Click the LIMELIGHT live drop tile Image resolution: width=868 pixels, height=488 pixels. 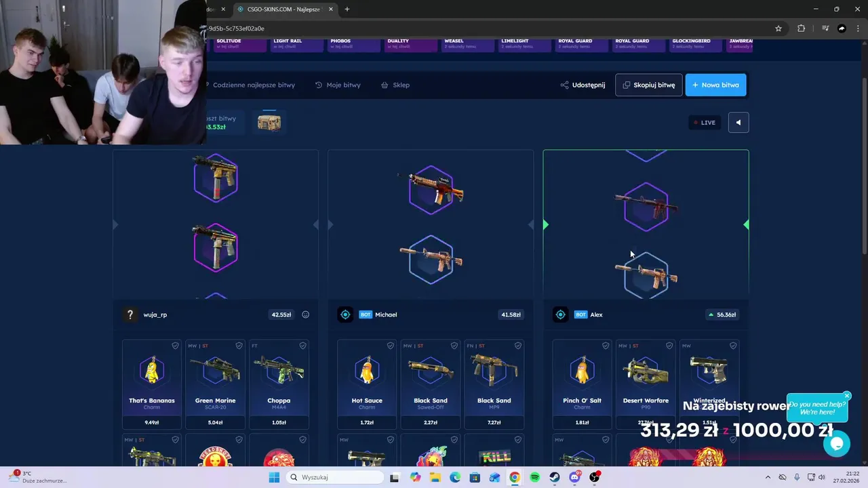[526, 45]
